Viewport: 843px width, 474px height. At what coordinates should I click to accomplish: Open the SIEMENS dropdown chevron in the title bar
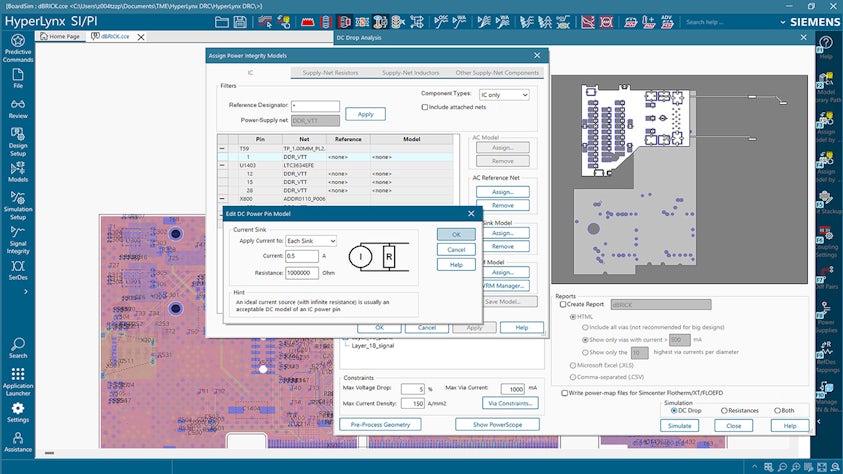click(782, 22)
